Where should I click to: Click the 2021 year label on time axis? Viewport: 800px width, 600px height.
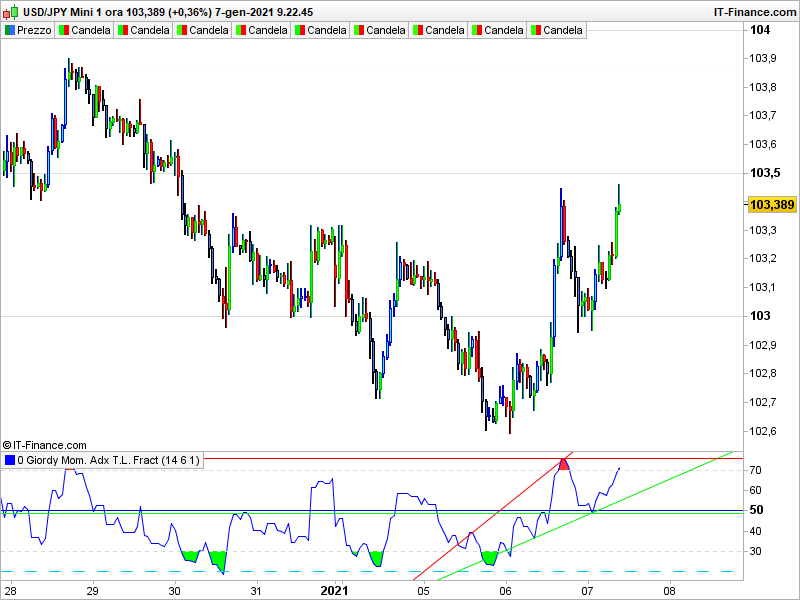pos(334,591)
